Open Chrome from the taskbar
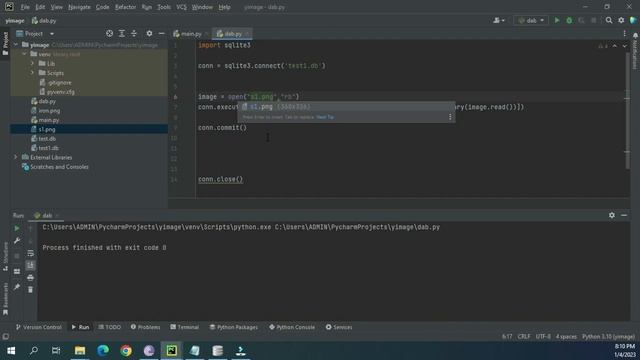 coord(126,351)
